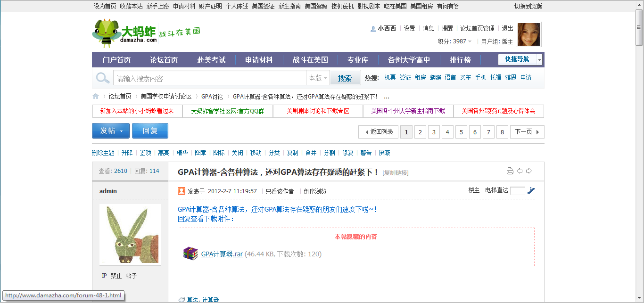Open user avatar photo at top right

coord(529,34)
